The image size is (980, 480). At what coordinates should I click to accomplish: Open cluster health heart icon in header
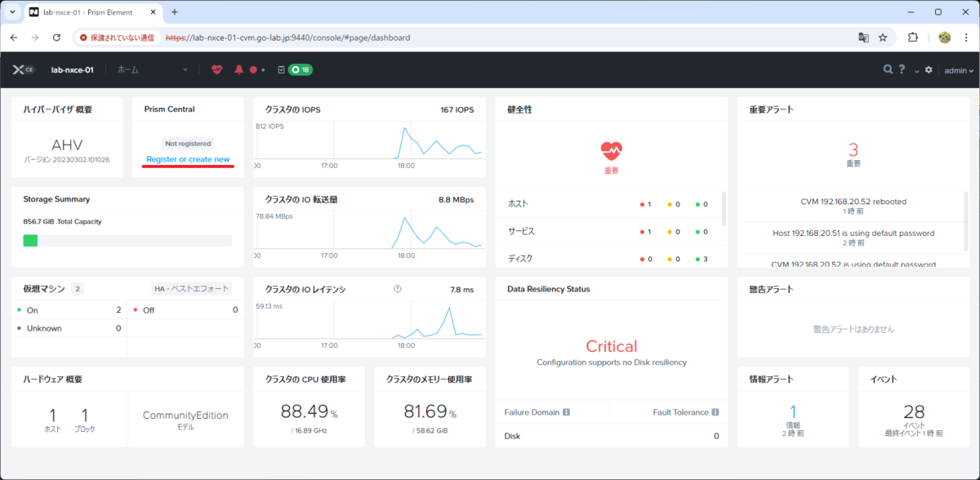216,70
